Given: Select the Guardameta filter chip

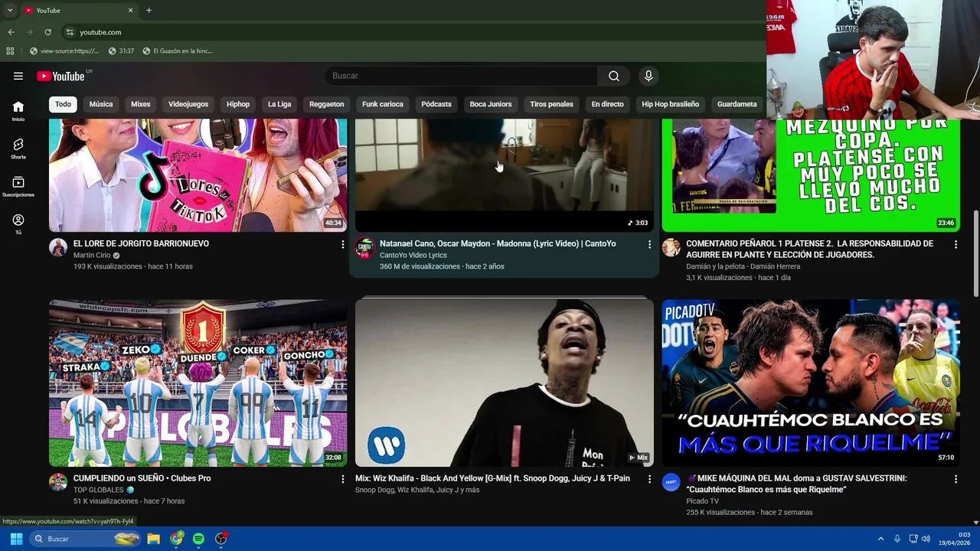Looking at the screenshot, I should click(x=737, y=104).
